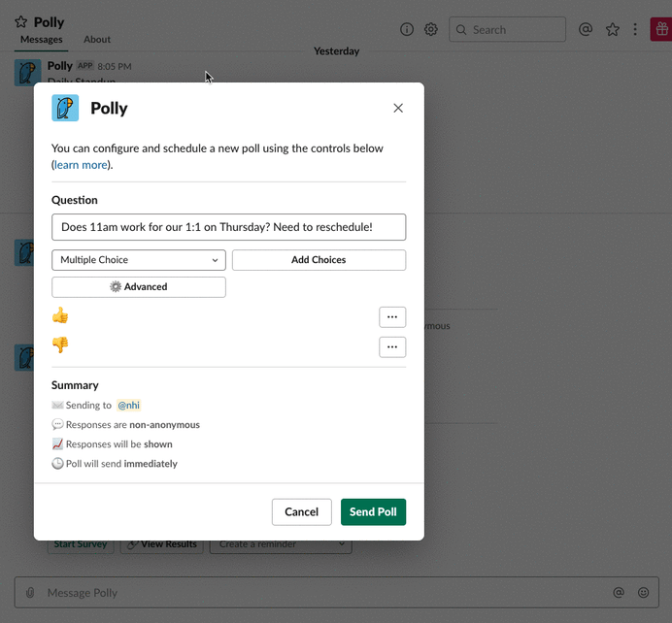Click 'Responses are non-anonymous' summary line

tap(125, 425)
